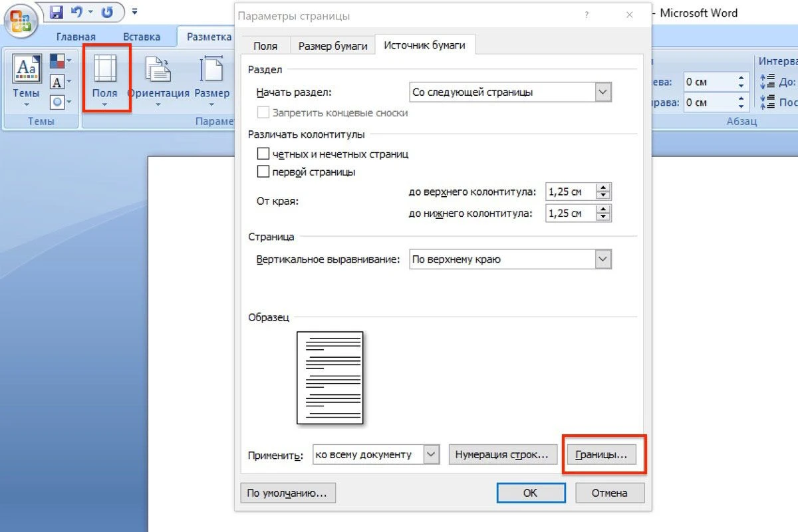Decrease right indent with ribbon down arrow

click(x=741, y=106)
